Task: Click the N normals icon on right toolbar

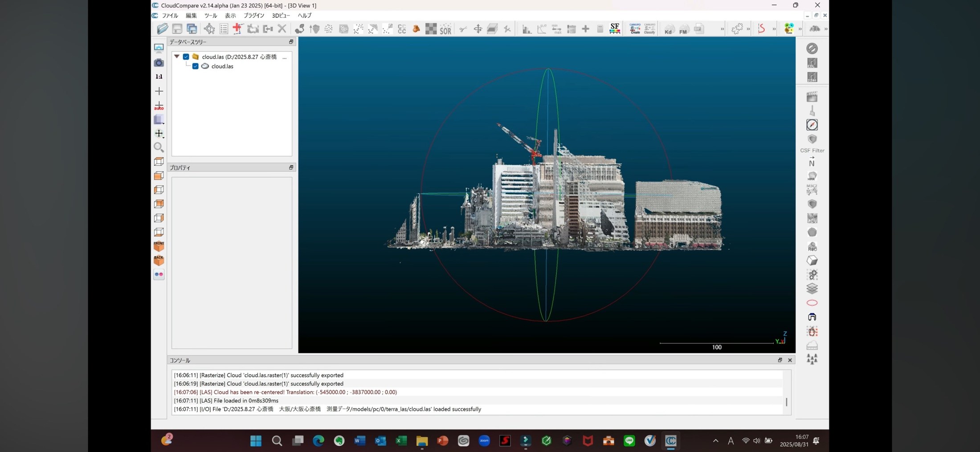Action: [812, 162]
